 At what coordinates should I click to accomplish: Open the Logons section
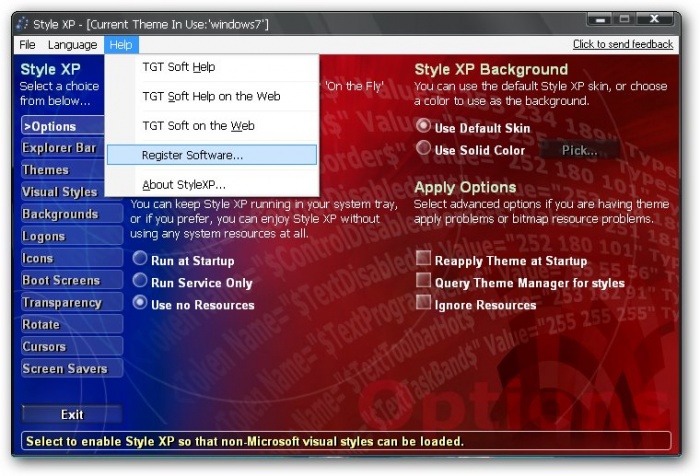[72, 236]
